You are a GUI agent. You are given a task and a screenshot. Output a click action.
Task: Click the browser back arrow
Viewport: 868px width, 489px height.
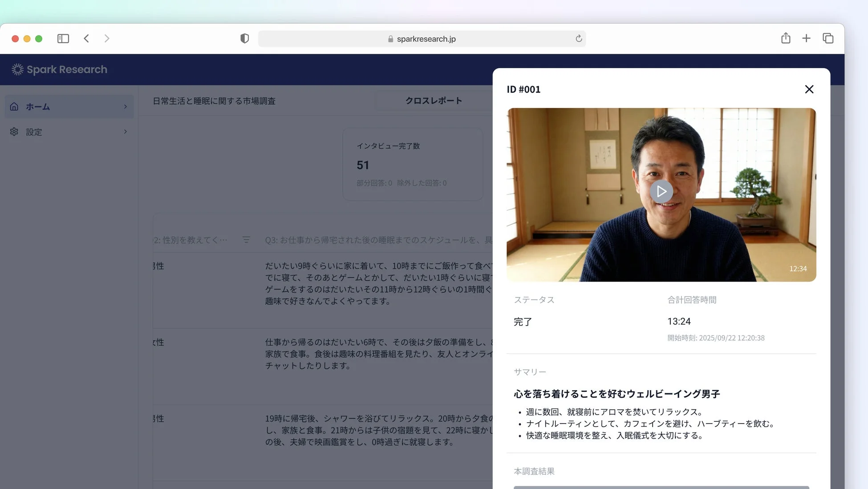coord(86,38)
